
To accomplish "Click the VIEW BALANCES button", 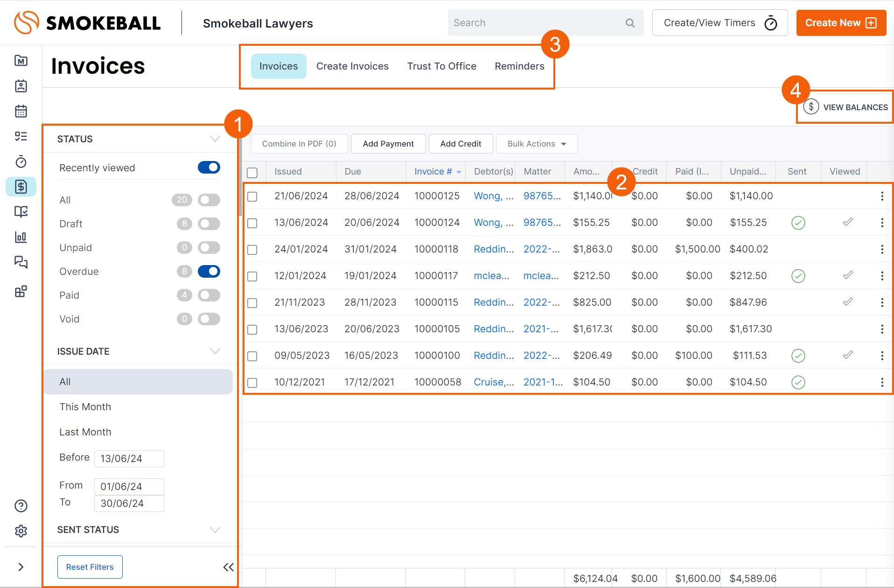I will pos(846,107).
